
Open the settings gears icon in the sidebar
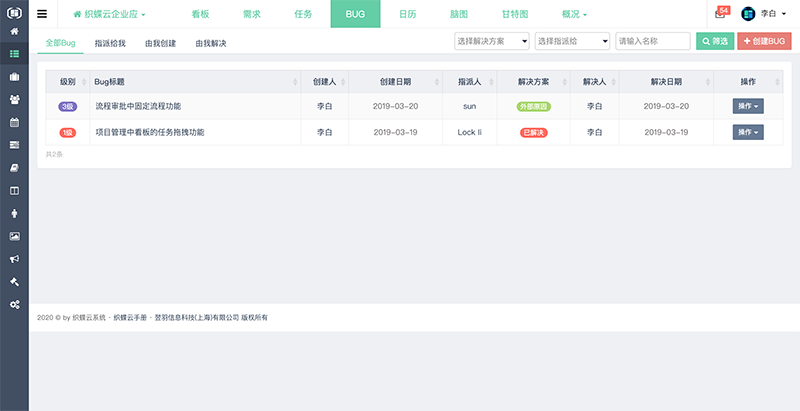tap(14, 304)
